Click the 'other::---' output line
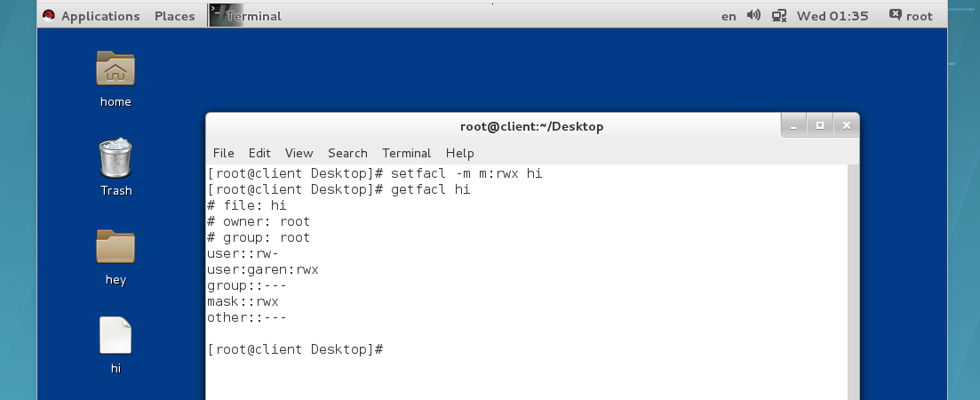 click(246, 317)
